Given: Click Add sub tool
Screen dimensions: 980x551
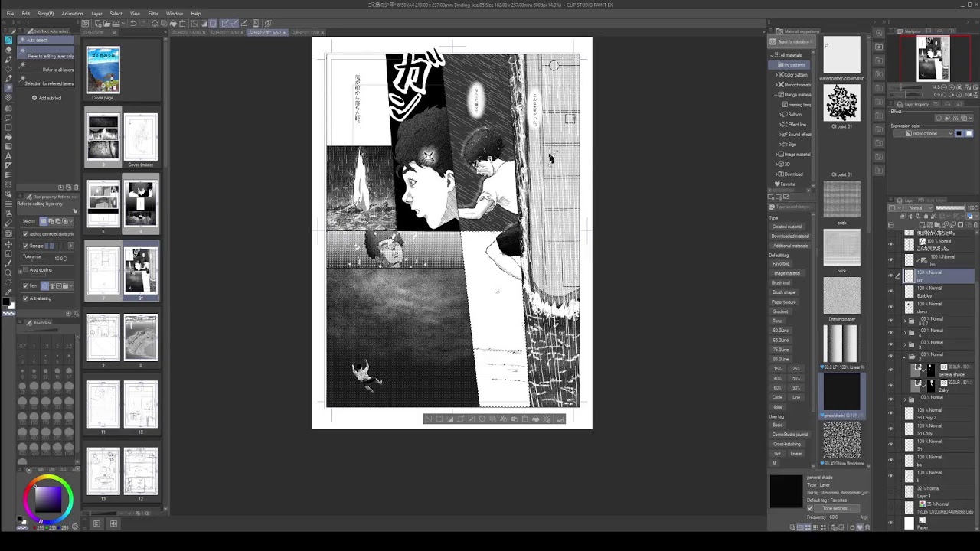Looking at the screenshot, I should pyautogui.click(x=47, y=98).
